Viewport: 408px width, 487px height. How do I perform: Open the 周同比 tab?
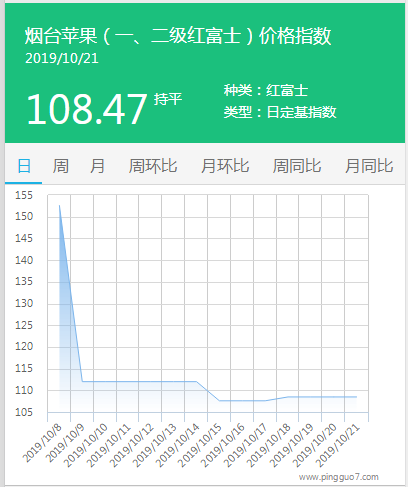pos(297,166)
